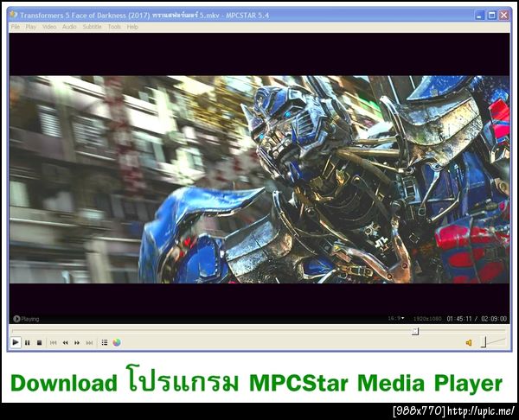This screenshot has width=519, height=420.
Task: Click the Playing status indicator
Action: coord(26,319)
